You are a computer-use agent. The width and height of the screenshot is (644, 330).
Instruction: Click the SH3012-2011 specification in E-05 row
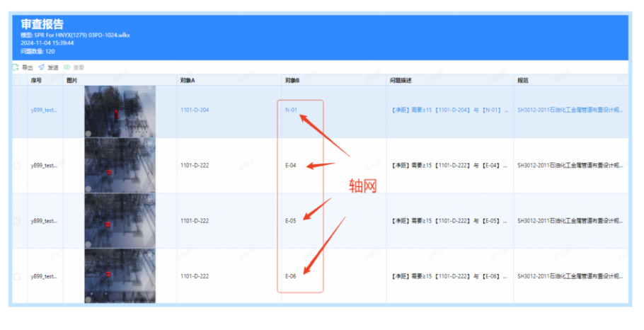tap(570, 221)
